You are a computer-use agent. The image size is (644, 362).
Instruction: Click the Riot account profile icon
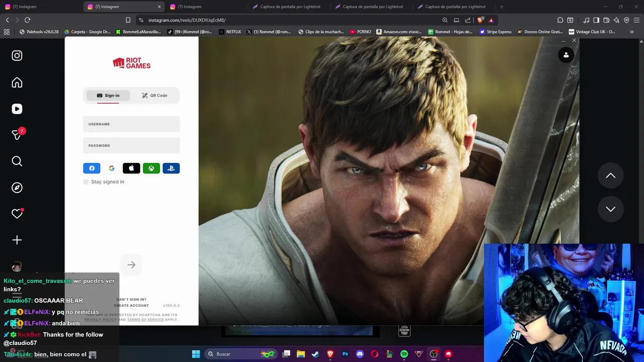pos(566,55)
